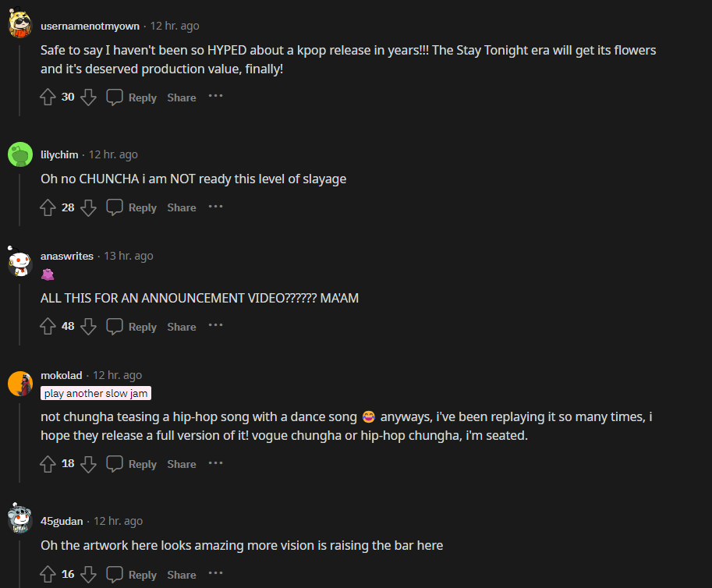The width and height of the screenshot is (712, 588).
Task: Open three-dot menu on anaswrites' comment
Action: [x=216, y=325]
